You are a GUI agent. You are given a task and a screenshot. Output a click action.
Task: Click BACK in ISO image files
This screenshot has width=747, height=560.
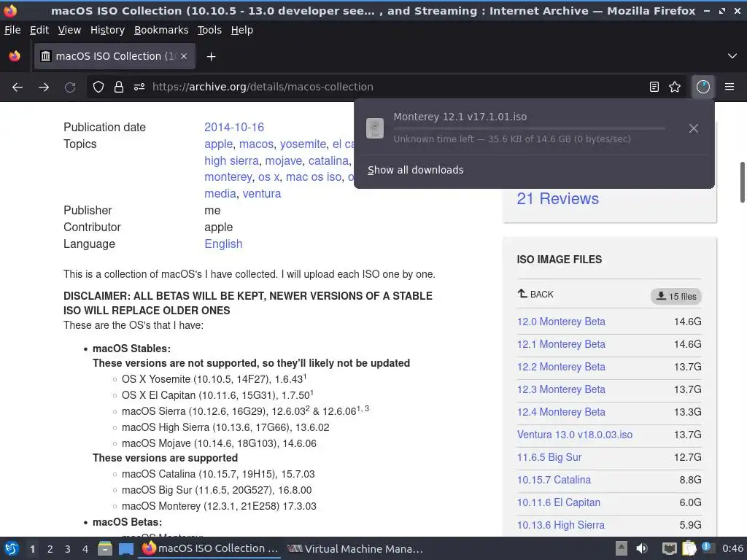click(535, 295)
